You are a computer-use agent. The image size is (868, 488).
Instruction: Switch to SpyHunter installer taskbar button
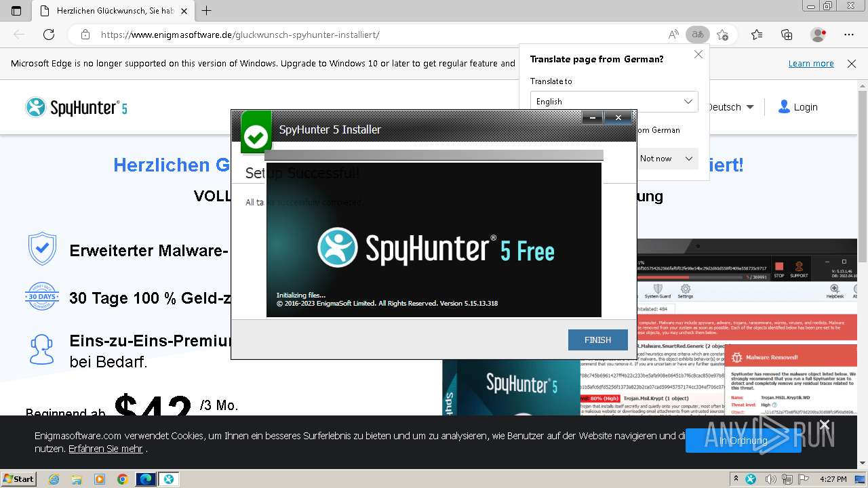(168, 479)
